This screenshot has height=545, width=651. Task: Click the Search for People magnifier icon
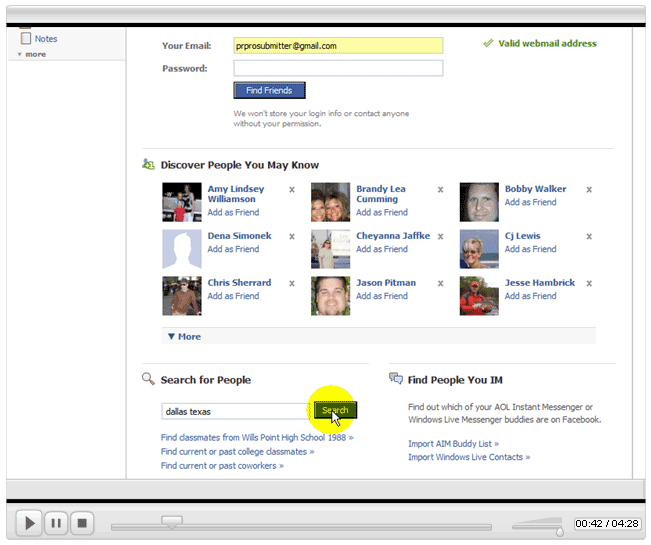[148, 379]
